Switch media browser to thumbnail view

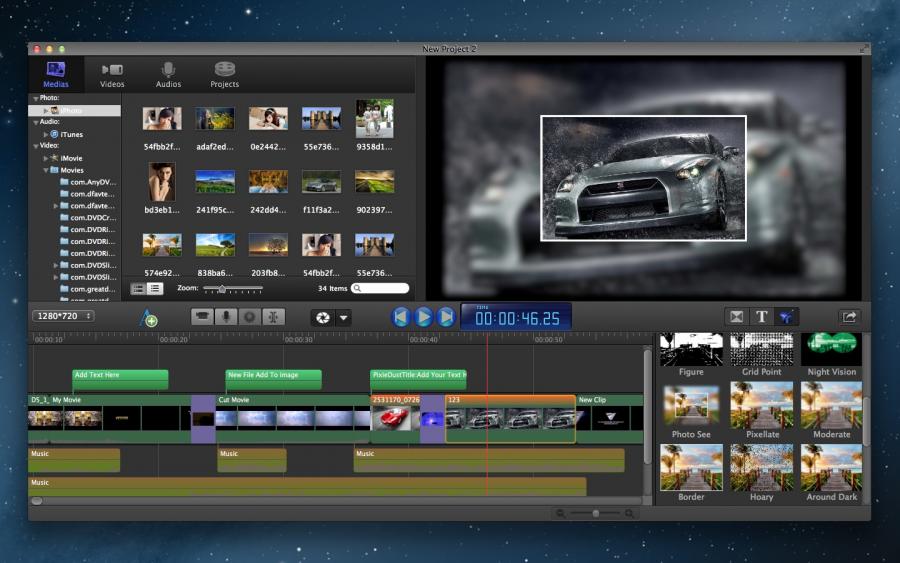[x=138, y=289]
